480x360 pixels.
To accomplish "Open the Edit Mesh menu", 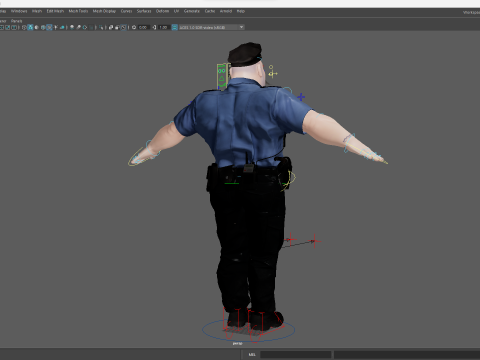I will click(x=55, y=11).
